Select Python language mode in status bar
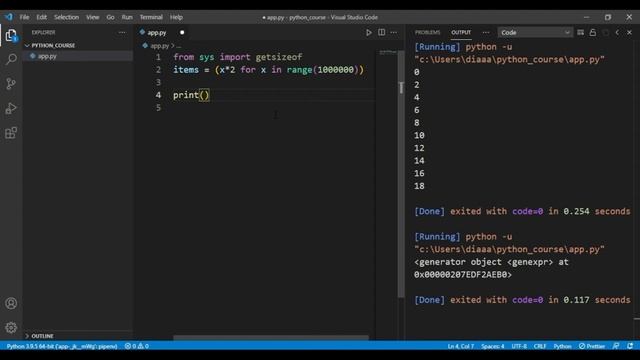 562,346
